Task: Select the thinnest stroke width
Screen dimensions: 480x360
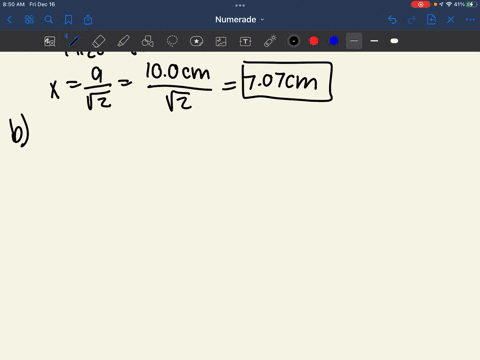Action: (354, 41)
